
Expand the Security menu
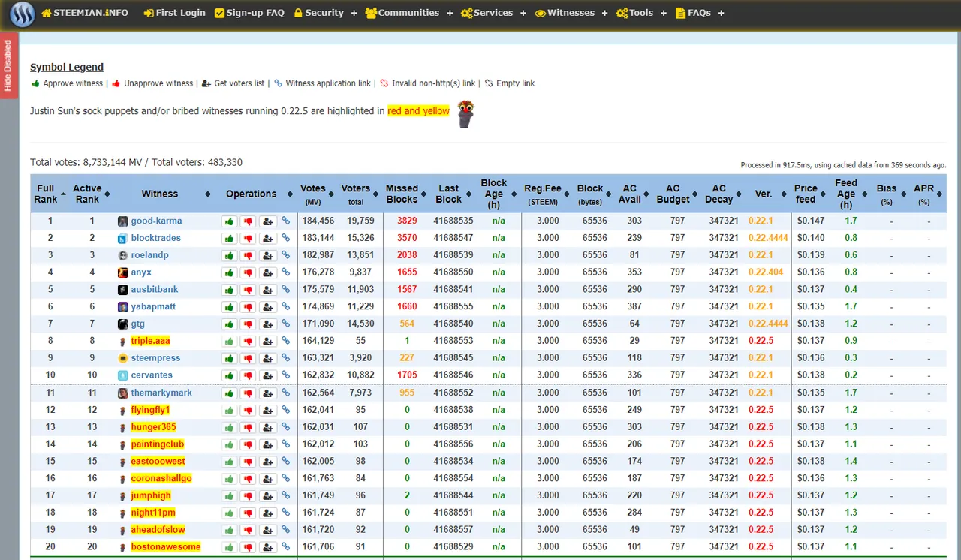coord(325,13)
